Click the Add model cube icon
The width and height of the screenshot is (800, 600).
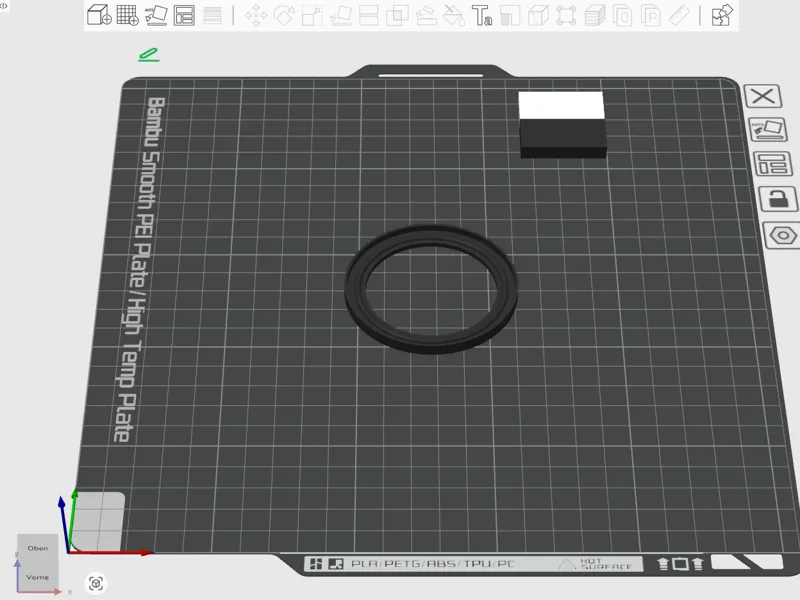click(99, 15)
